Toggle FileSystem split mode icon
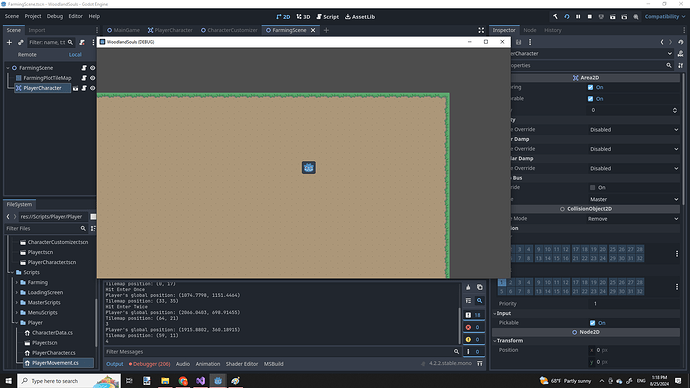The image size is (690, 388). [93, 216]
